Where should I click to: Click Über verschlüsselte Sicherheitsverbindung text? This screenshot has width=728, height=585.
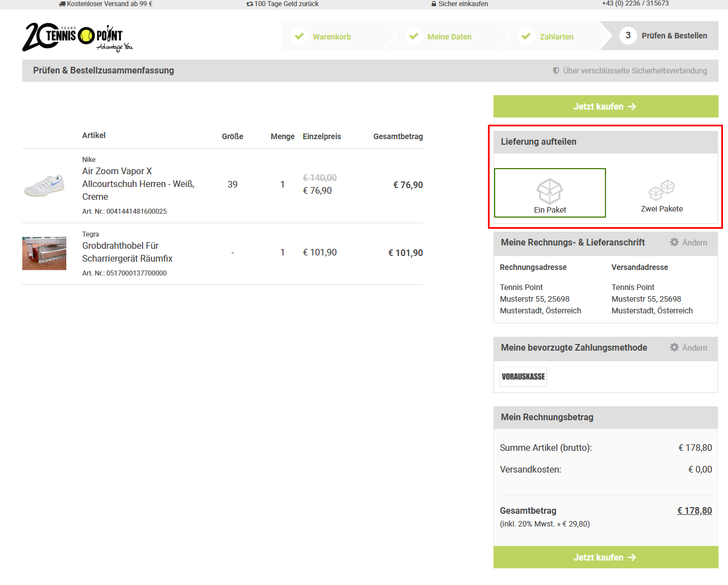click(x=635, y=71)
